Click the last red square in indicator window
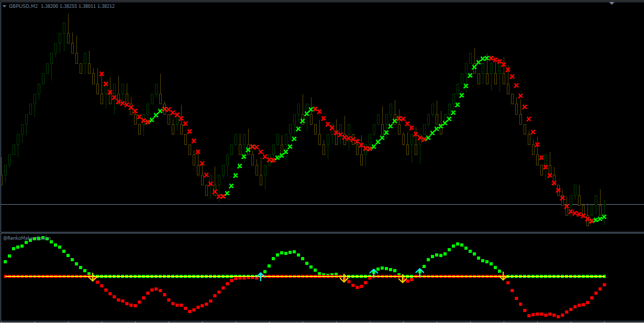644x323 pixels. pos(604,285)
